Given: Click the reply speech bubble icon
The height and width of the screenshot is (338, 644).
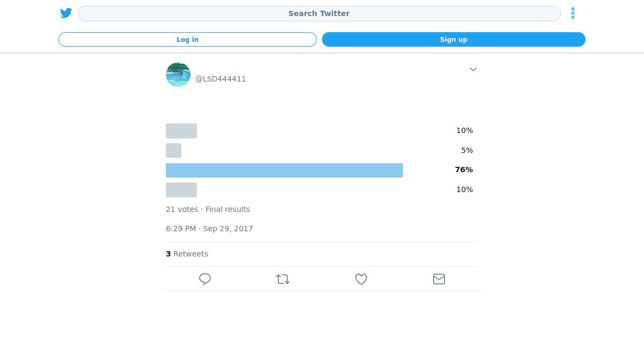Looking at the screenshot, I should [205, 279].
